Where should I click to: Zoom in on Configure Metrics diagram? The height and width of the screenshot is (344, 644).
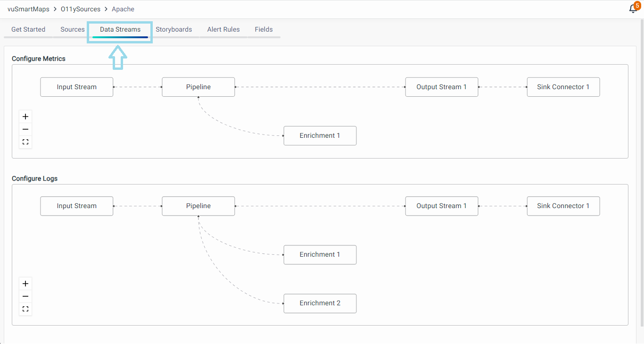tap(25, 117)
